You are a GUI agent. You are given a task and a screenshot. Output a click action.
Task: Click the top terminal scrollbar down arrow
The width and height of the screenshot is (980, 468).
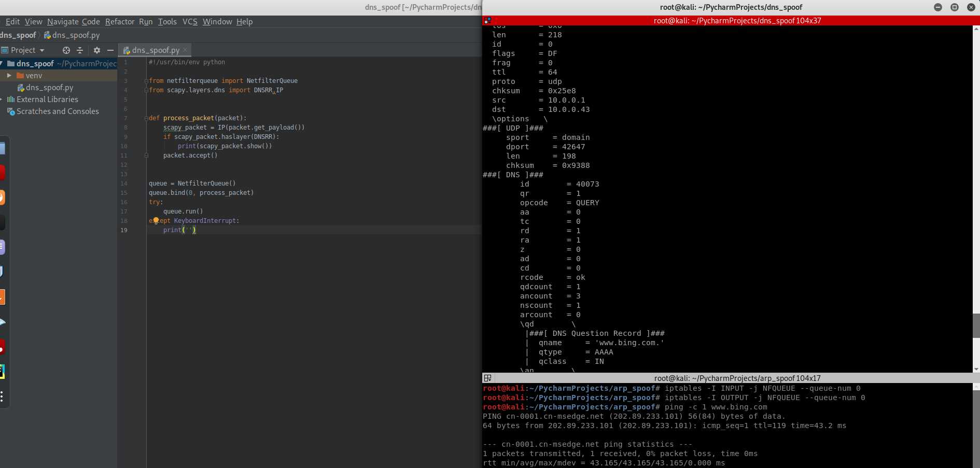click(976, 369)
